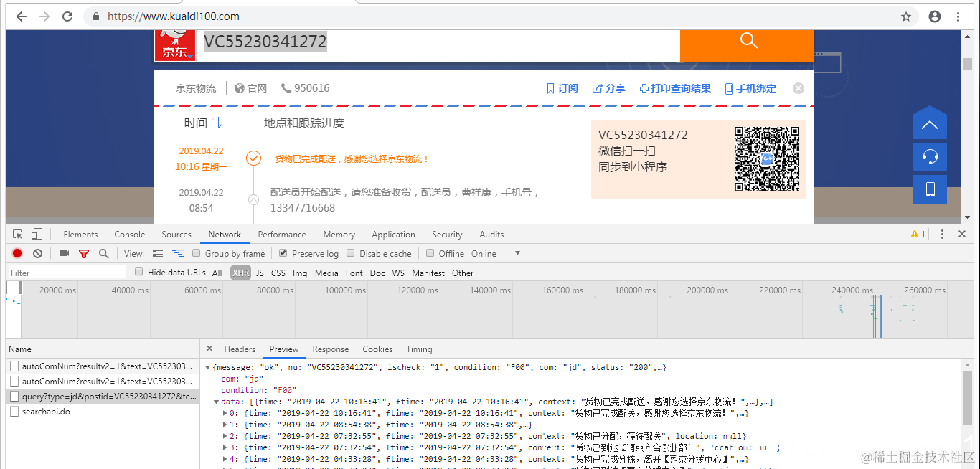Viewport: 980px width, 469px height.
Task: Uncheck the Preserve log checkbox
Action: click(x=283, y=253)
